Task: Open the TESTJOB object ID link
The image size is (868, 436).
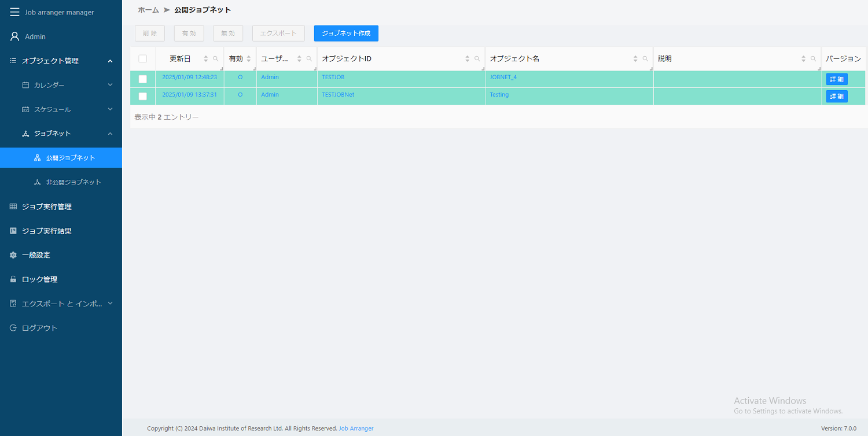Action: (x=333, y=76)
